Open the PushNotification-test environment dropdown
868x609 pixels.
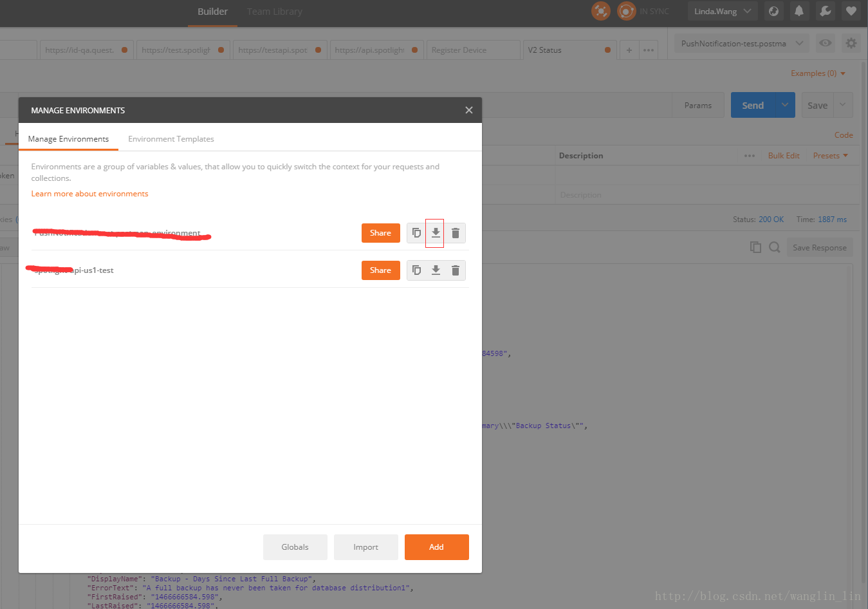tap(742, 44)
